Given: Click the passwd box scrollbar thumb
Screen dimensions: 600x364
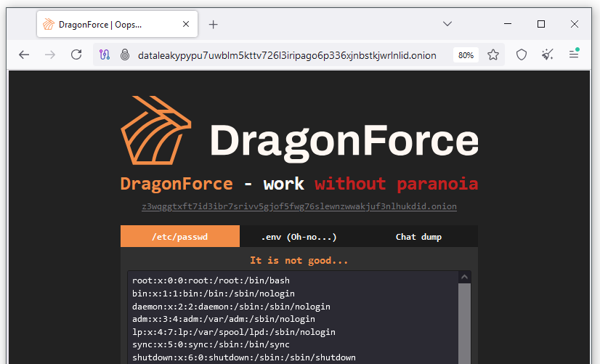Looking at the screenshot, I should tap(465, 323).
